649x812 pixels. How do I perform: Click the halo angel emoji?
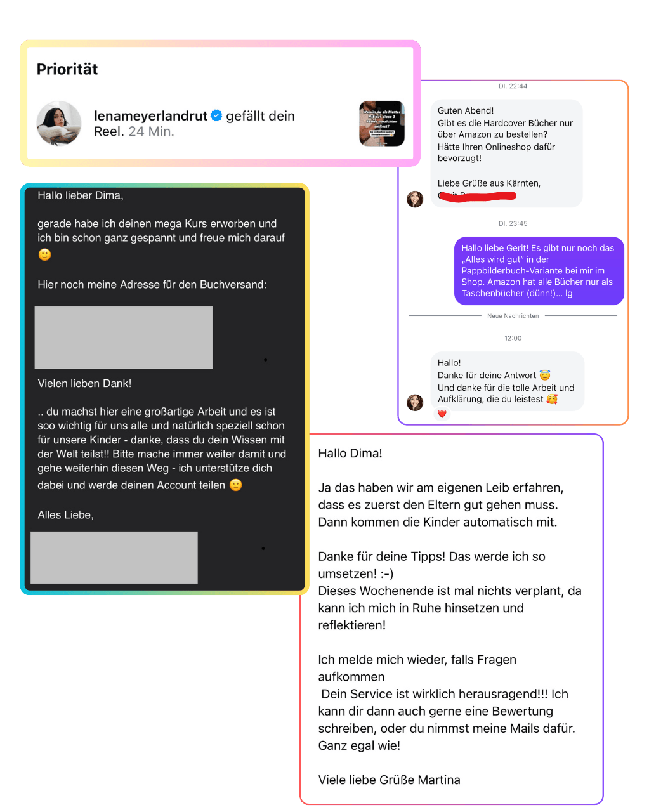coord(545,375)
